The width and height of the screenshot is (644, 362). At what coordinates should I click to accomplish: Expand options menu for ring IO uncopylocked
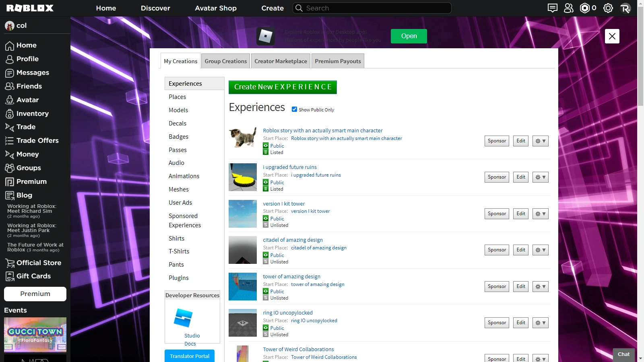click(540, 323)
